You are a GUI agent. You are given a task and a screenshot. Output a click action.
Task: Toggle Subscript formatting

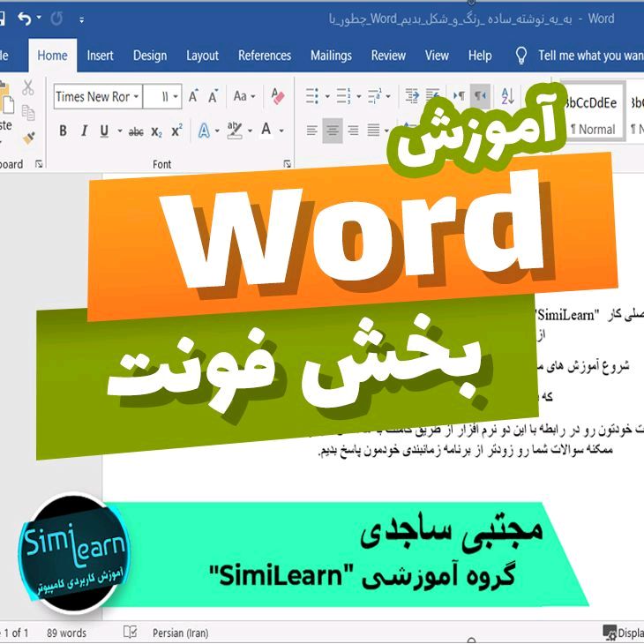click(156, 131)
